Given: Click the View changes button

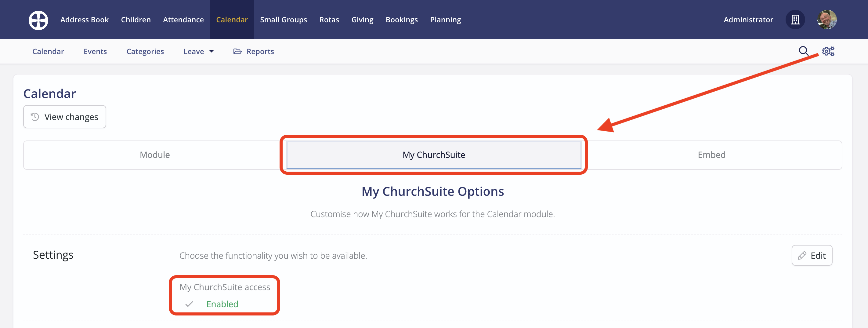Looking at the screenshot, I should (65, 117).
